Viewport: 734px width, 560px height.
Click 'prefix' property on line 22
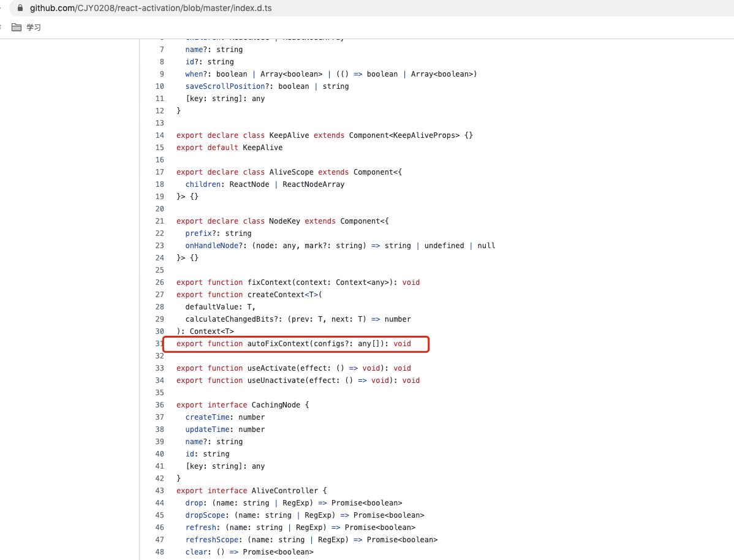(x=199, y=233)
